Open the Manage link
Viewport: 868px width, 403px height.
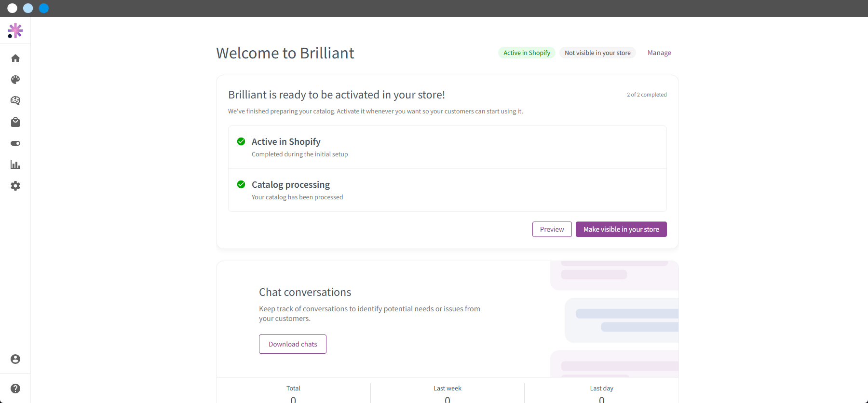click(659, 53)
